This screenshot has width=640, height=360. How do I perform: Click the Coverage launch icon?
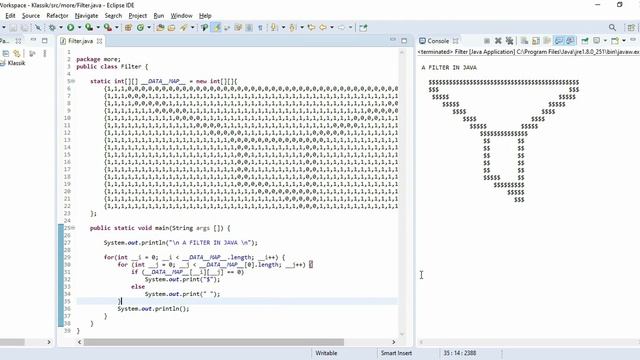[89, 28]
